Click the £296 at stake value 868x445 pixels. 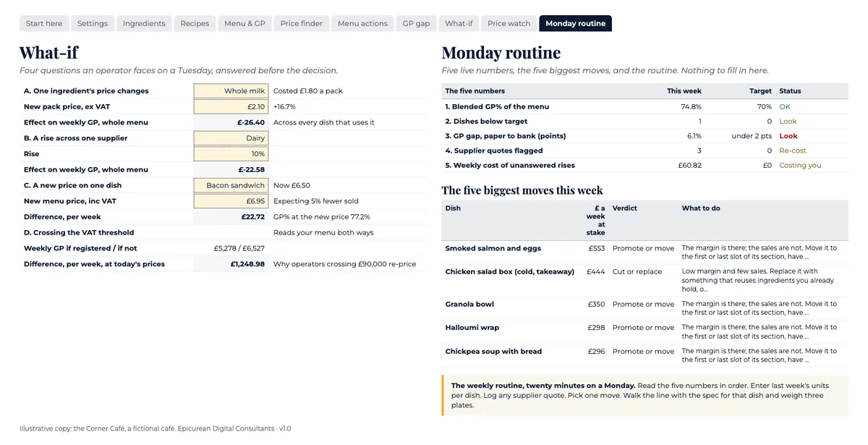tap(596, 351)
